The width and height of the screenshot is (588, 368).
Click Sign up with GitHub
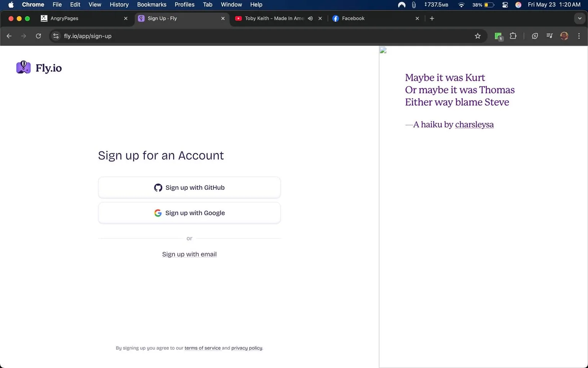189,187
